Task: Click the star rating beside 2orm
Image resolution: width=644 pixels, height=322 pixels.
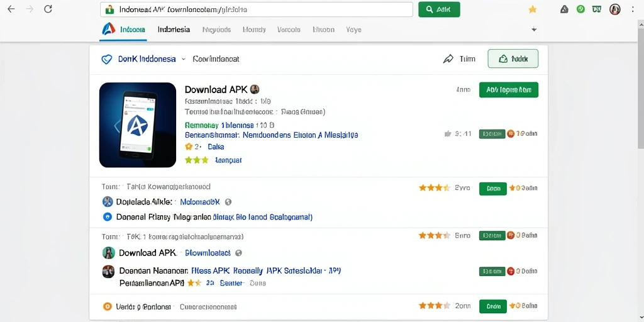Action: pyautogui.click(x=435, y=306)
